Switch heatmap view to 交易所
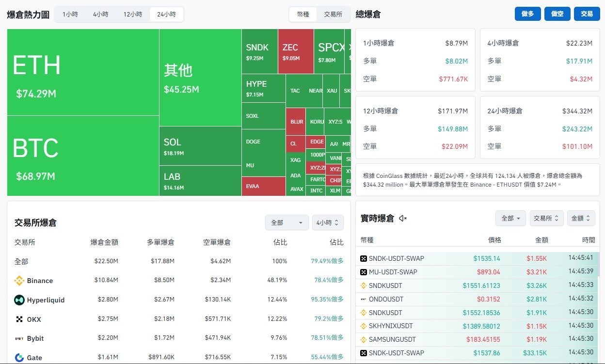Image resolution: width=605 pixels, height=364 pixels. [x=333, y=15]
